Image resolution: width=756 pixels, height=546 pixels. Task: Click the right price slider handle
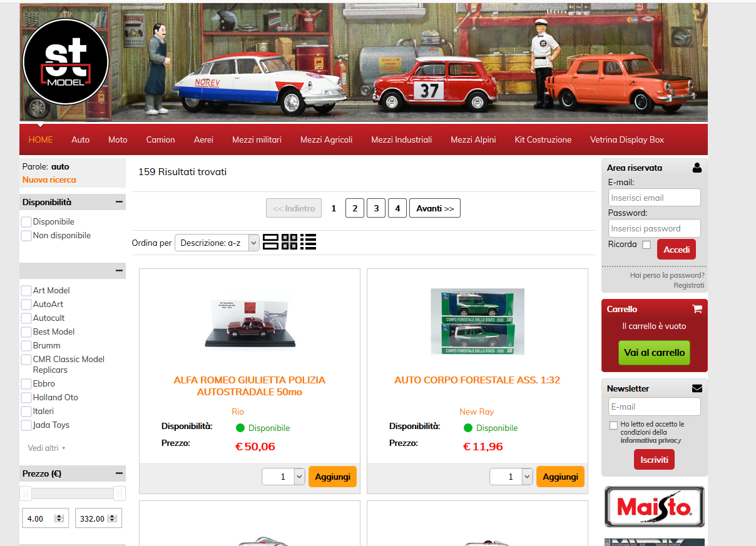[120, 493]
